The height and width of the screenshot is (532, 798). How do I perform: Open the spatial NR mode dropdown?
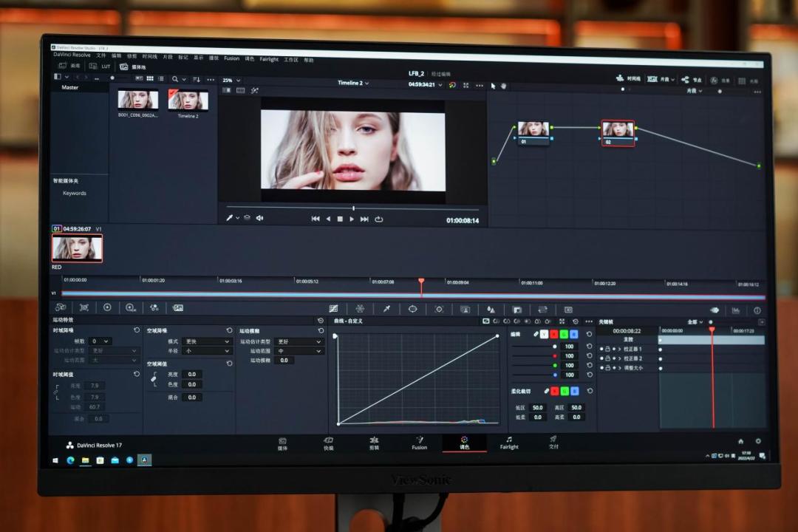(205, 341)
